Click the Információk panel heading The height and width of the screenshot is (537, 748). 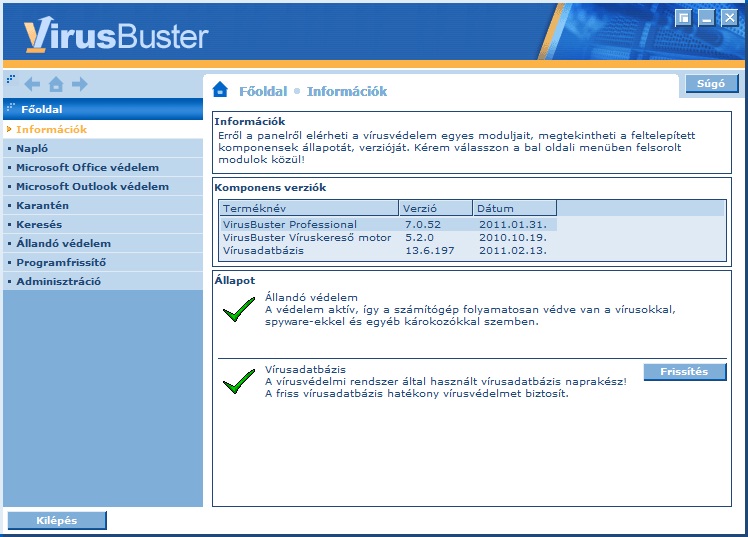(x=249, y=121)
